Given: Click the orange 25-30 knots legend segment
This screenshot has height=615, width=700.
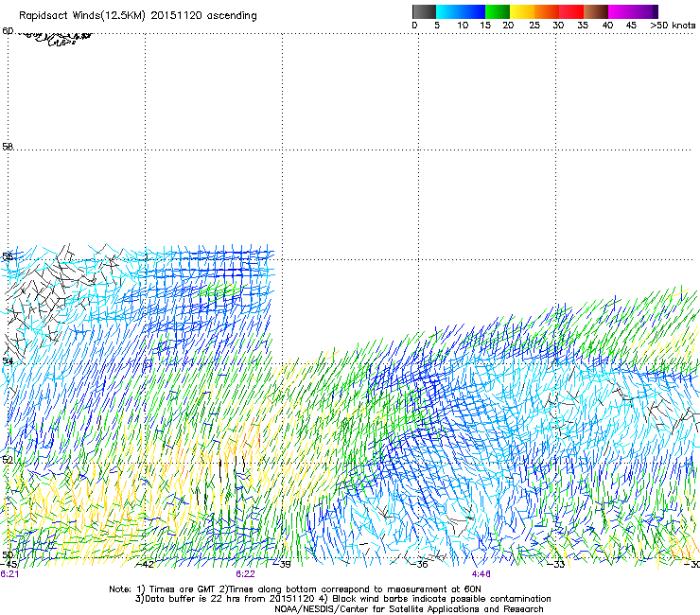Looking at the screenshot, I should click(x=547, y=11).
